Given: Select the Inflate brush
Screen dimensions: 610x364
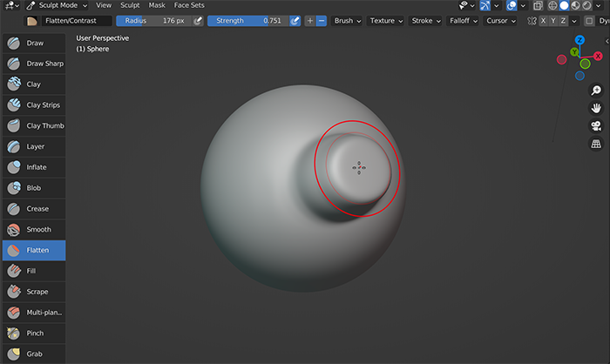Looking at the screenshot, I should (x=34, y=167).
